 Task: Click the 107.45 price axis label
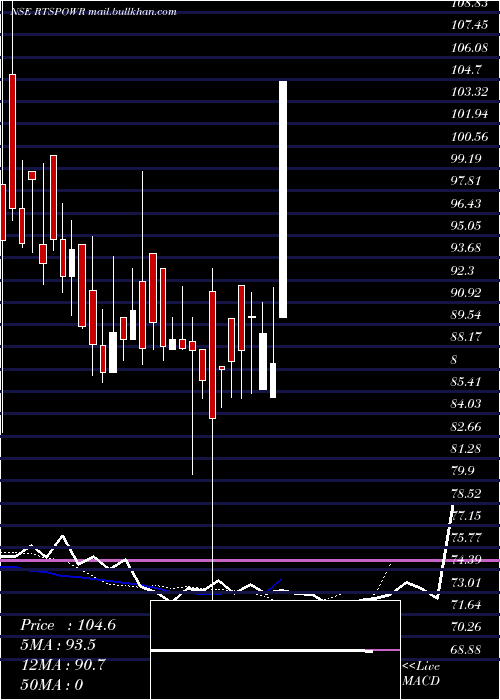(x=470, y=25)
